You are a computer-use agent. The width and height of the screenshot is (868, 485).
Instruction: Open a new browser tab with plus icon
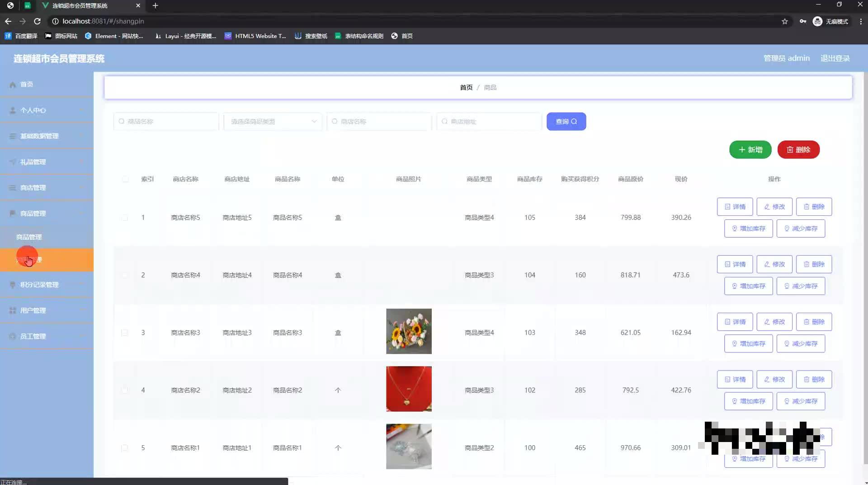(156, 5)
